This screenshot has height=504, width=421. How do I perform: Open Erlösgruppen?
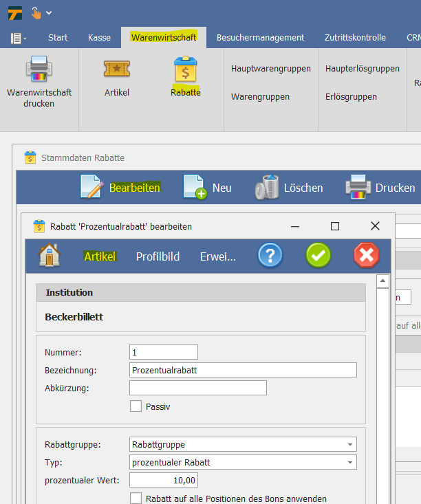[351, 97]
